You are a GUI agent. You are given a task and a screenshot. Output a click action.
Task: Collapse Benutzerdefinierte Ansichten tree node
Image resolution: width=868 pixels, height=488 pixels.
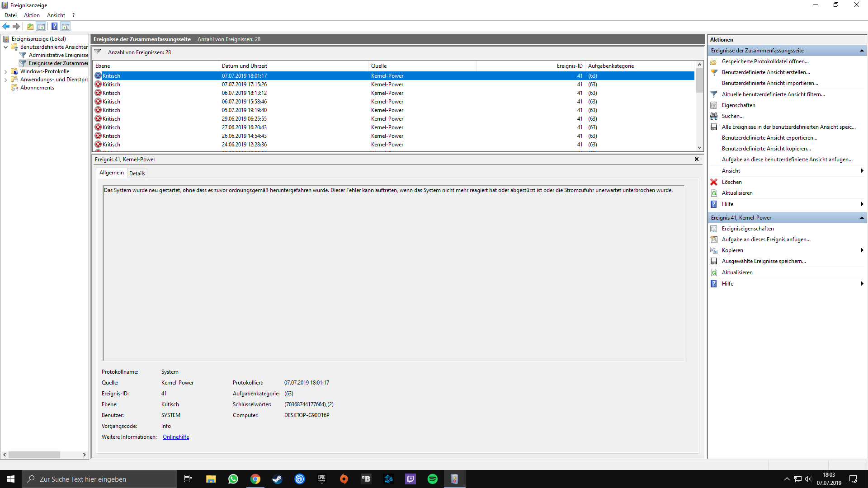(5, 47)
